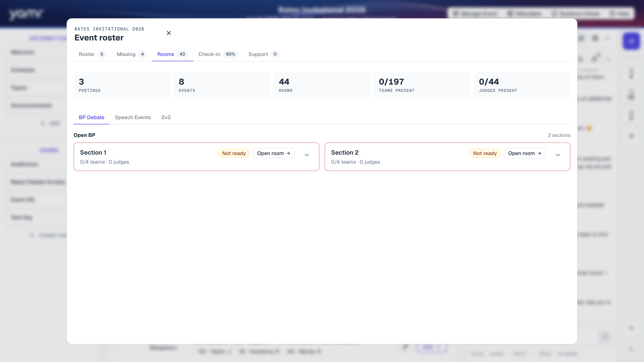
Task: Click Section 2 Not ready badge
Action: point(485,153)
